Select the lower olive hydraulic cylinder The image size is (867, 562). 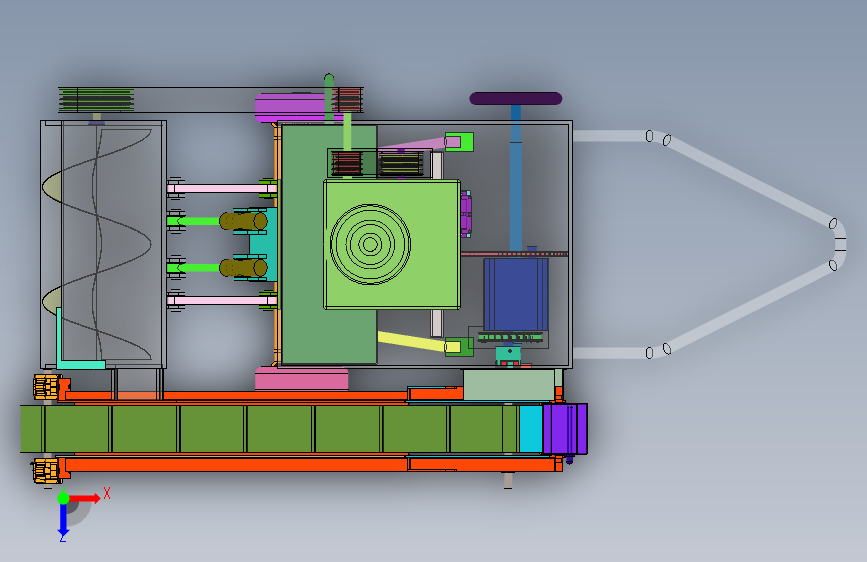[243, 268]
